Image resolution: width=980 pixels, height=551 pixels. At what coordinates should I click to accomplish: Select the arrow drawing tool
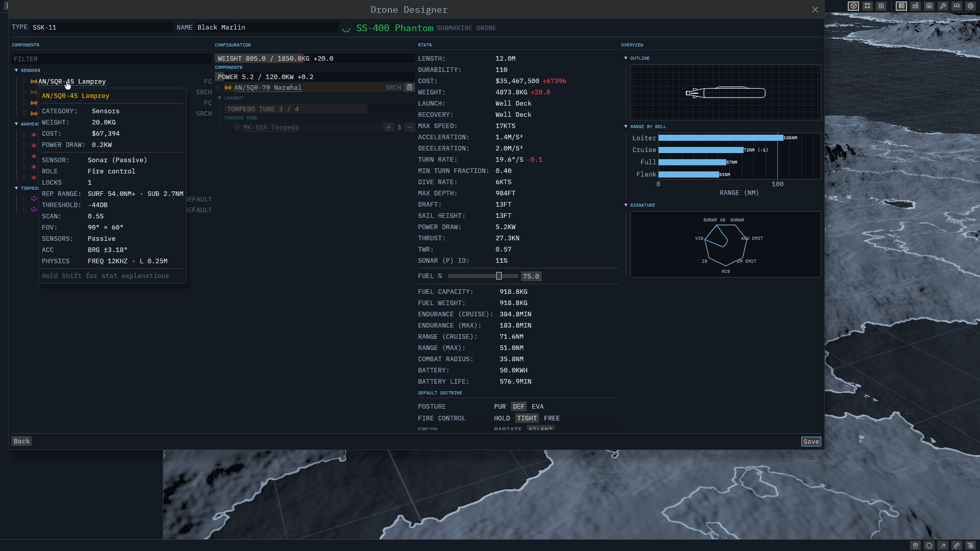click(x=943, y=545)
